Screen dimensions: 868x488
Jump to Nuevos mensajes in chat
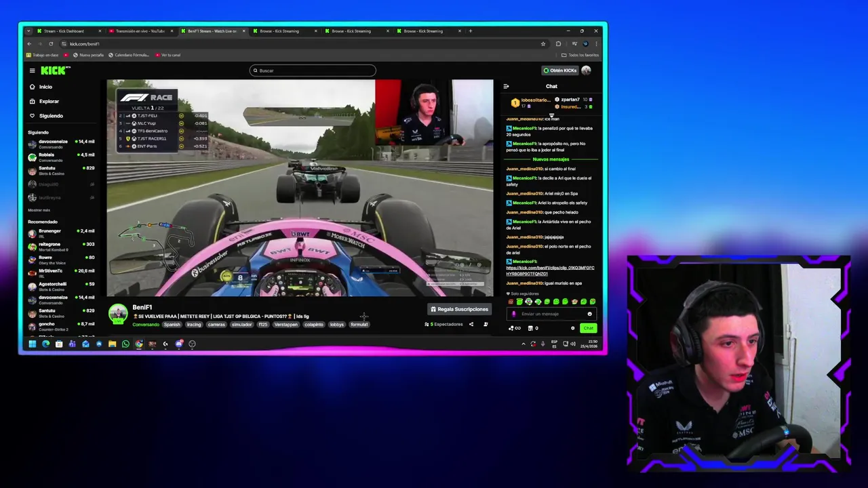[x=551, y=159]
